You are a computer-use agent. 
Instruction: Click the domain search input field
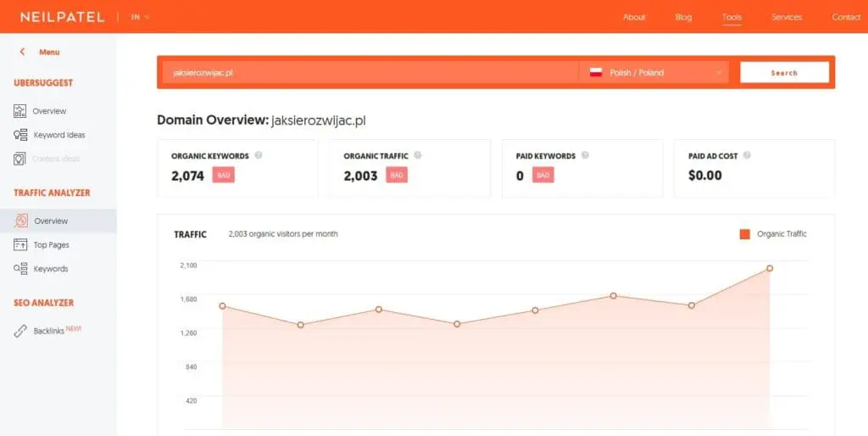370,73
